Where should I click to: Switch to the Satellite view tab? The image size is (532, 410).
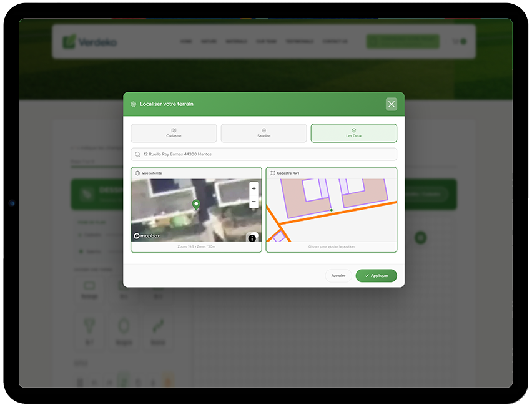[264, 133]
